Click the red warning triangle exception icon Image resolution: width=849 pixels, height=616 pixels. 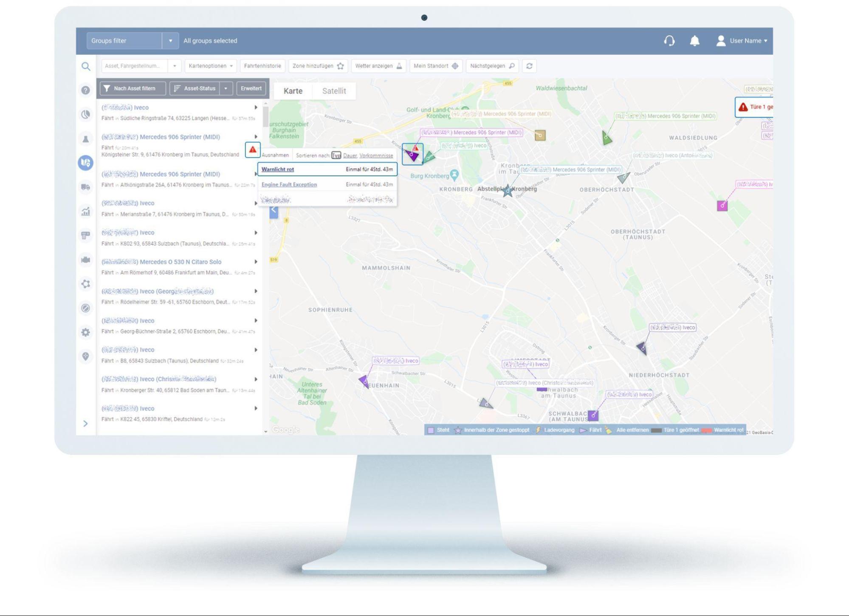click(x=253, y=150)
